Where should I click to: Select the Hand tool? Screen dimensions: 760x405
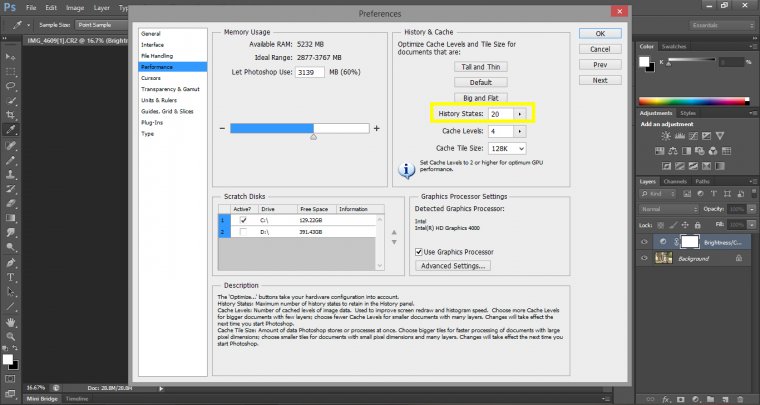click(x=11, y=322)
